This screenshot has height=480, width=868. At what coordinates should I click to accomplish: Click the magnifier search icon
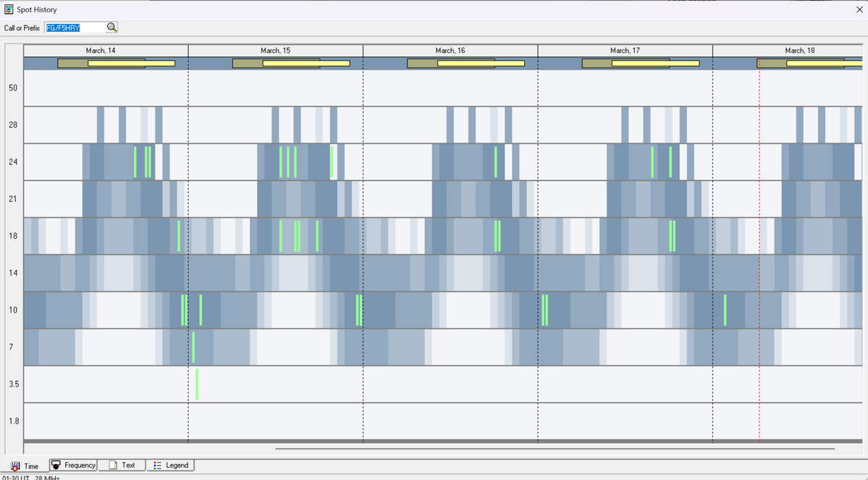click(111, 27)
